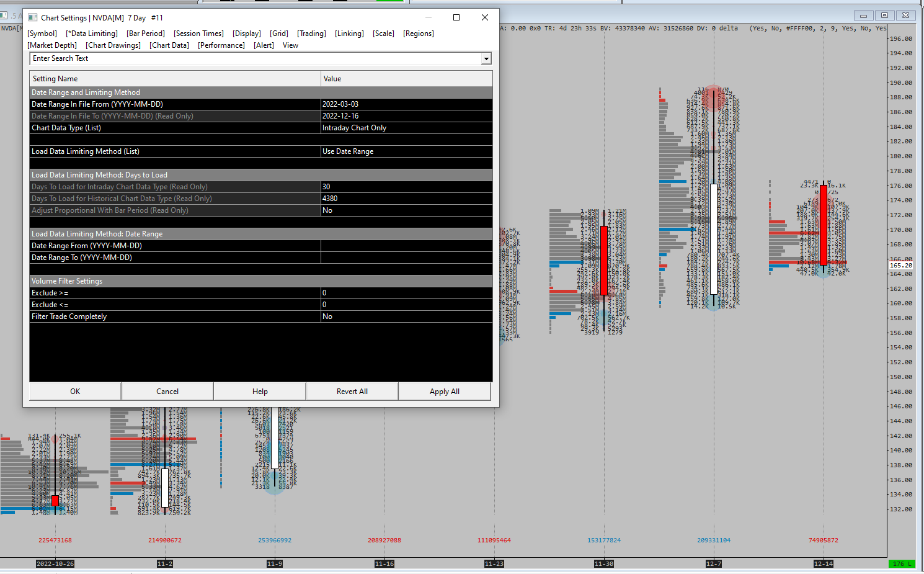Go to [Chart Data] tab
This screenshot has width=924, height=574.
click(x=169, y=45)
